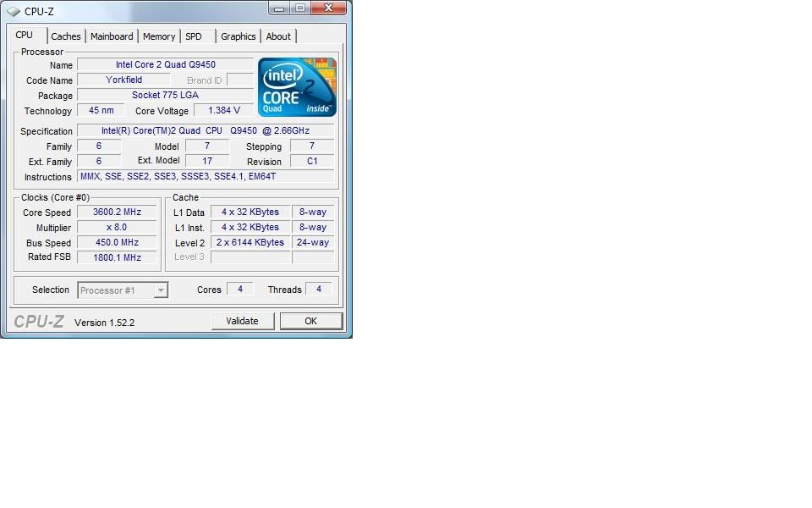
Task: Open the Graphics tab
Action: [239, 36]
